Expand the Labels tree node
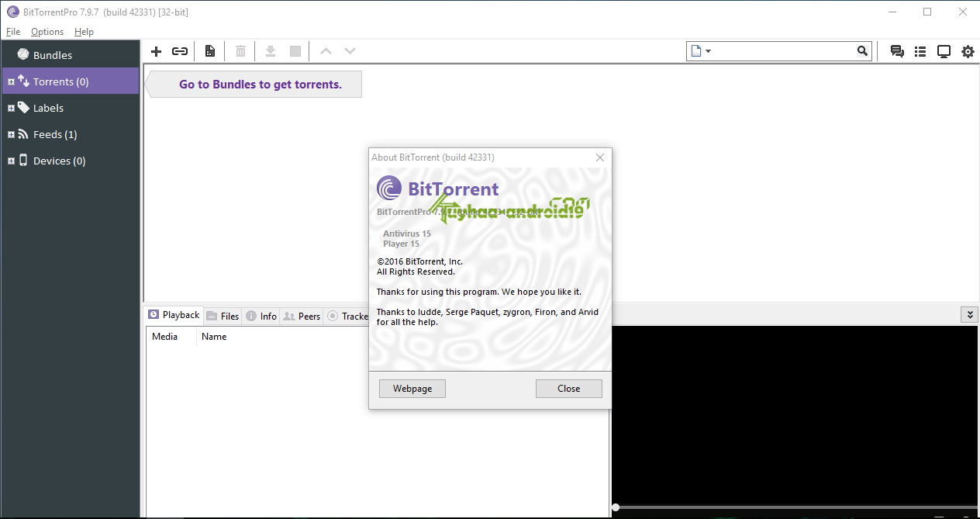 (11, 108)
